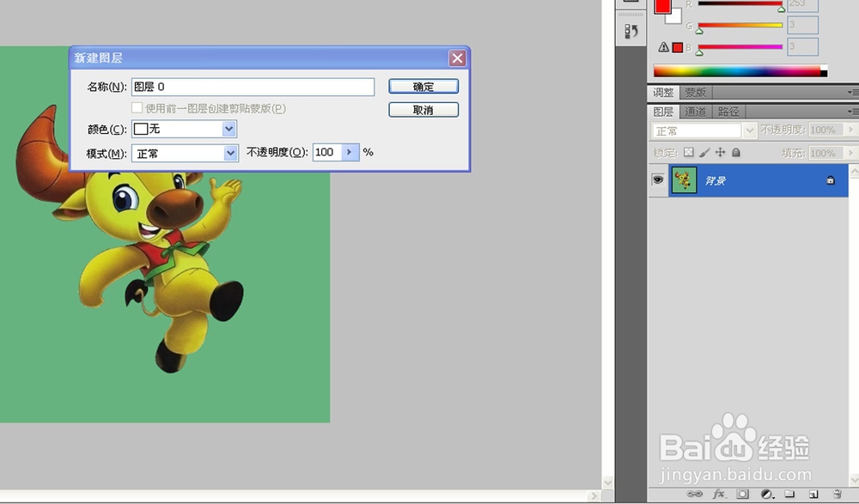Click the 名称 layer name input field
This screenshot has width=859, height=504.
pos(253,87)
